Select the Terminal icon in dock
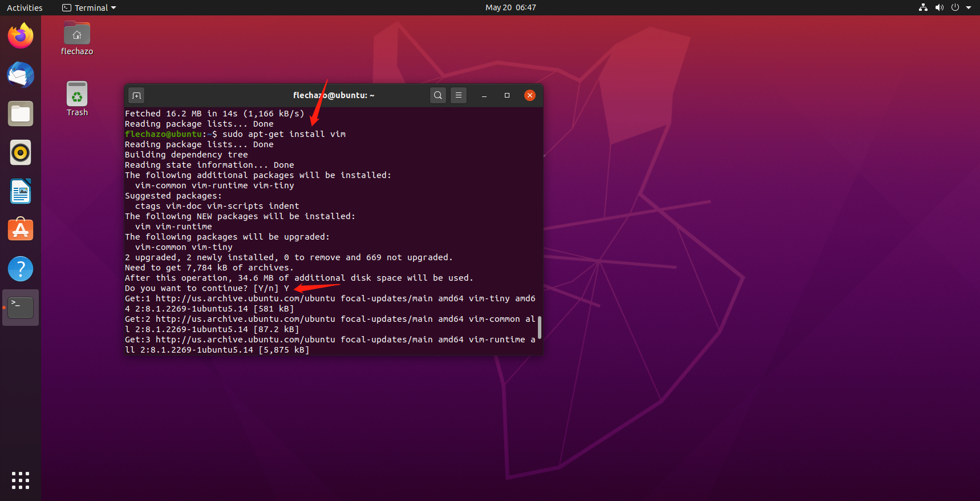The image size is (980, 501). tap(21, 308)
